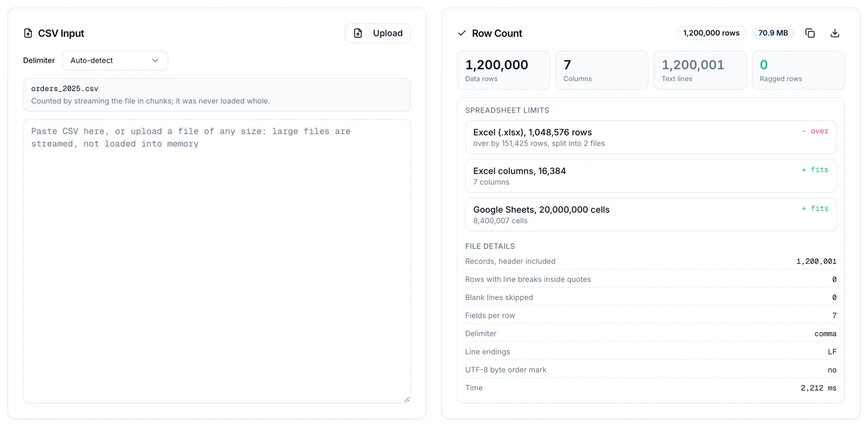Click the 'over by 151,425 rows' note
This screenshot has height=426, width=868.
pyautogui.click(x=539, y=144)
